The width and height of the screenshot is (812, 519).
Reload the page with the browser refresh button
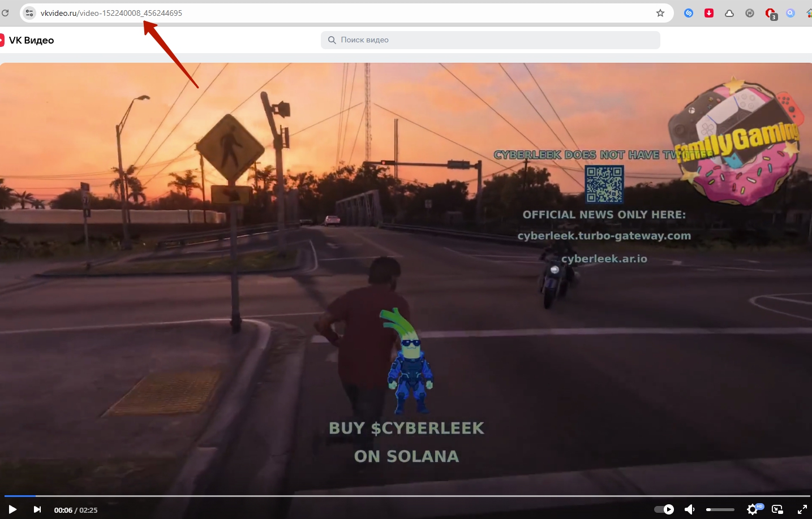point(5,13)
